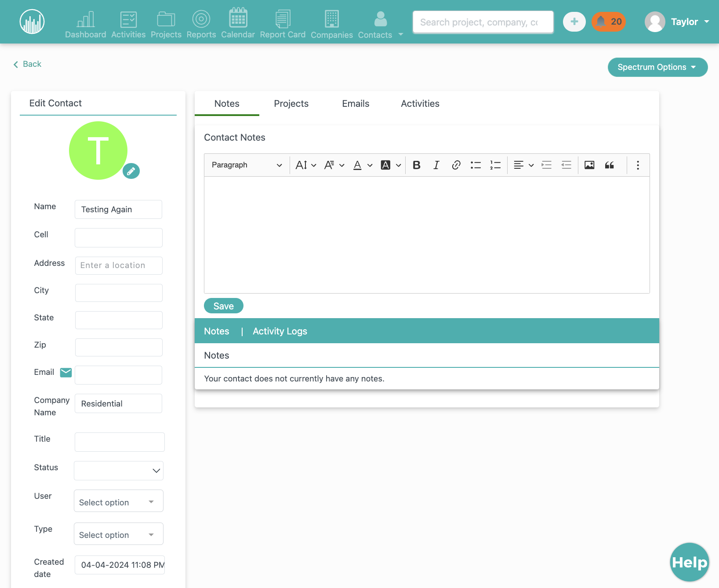Insert a bulleted list

(476, 165)
